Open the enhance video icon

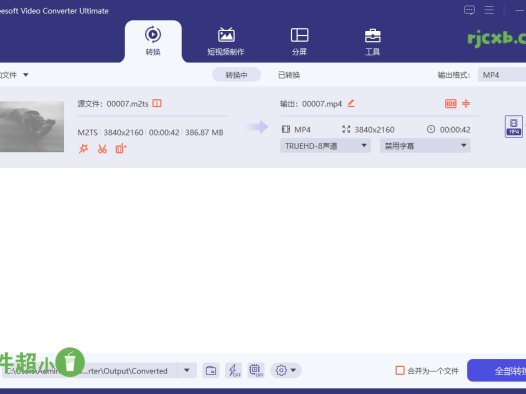121,149
